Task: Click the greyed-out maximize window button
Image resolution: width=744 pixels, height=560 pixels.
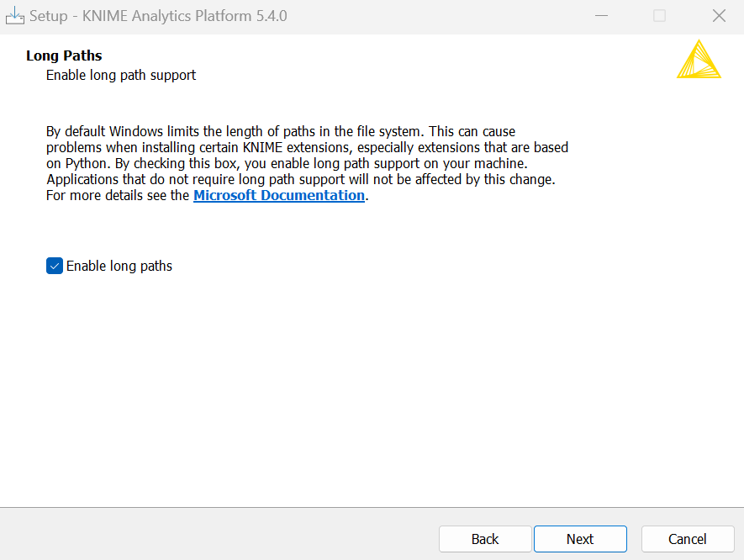Action: pyautogui.click(x=659, y=16)
